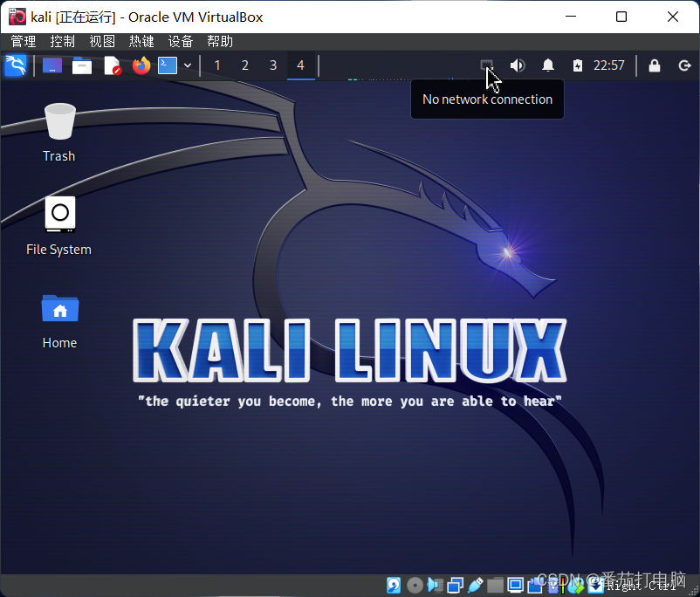Click the display settings status icon
The image size is (700, 597).
[x=515, y=585]
